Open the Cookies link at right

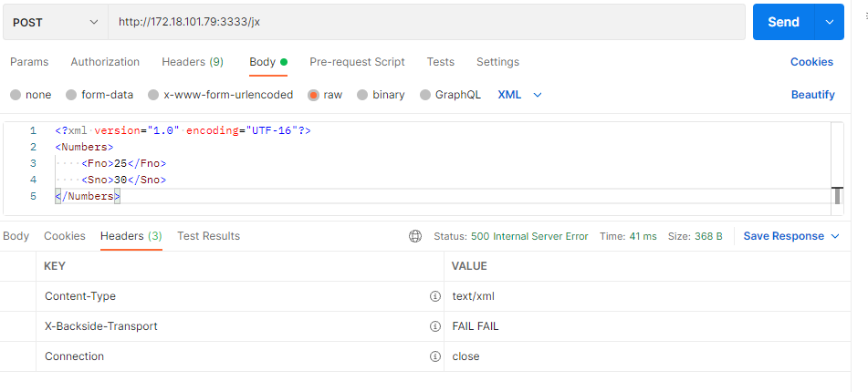(x=811, y=62)
